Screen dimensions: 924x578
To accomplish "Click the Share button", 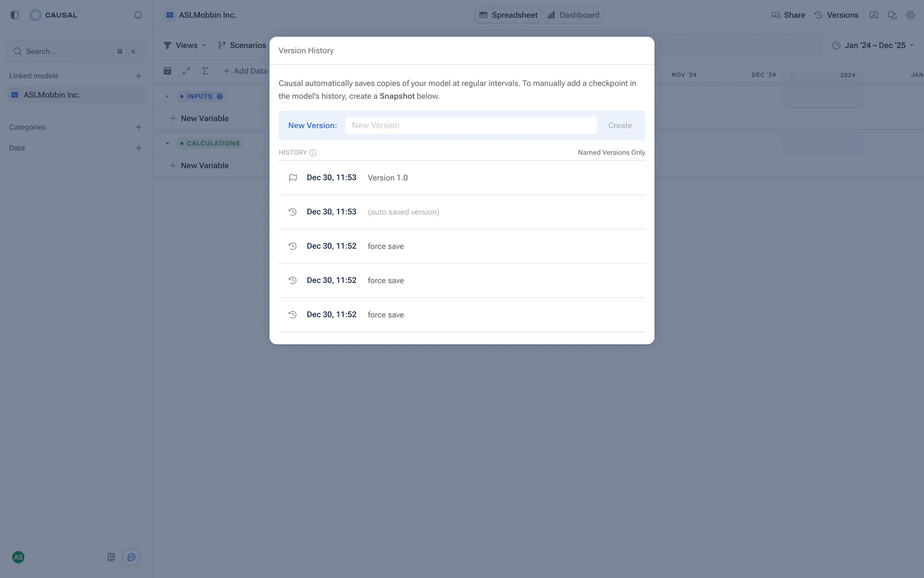I will pyautogui.click(x=788, y=15).
